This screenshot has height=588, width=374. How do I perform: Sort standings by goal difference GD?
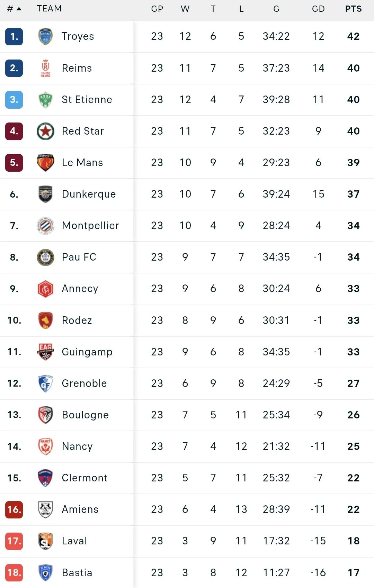coord(318,9)
